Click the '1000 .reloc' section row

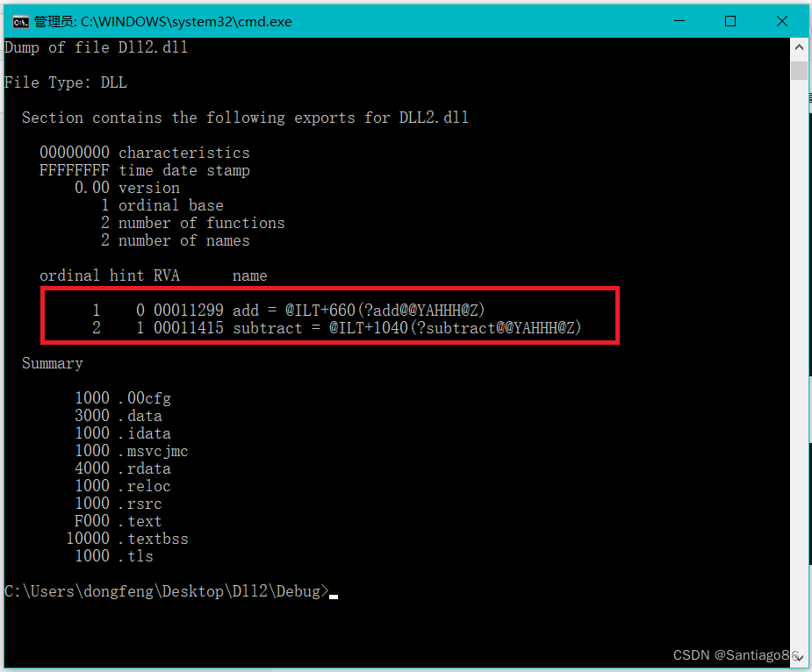(x=123, y=486)
